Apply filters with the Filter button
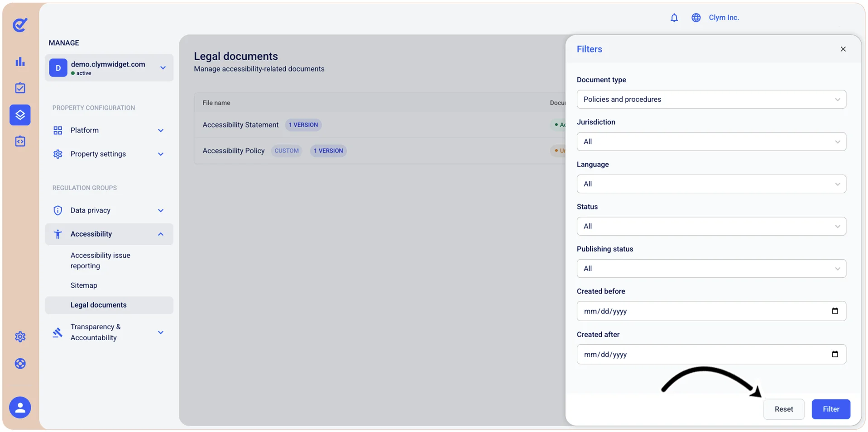This screenshot has height=432, width=868. (831, 409)
